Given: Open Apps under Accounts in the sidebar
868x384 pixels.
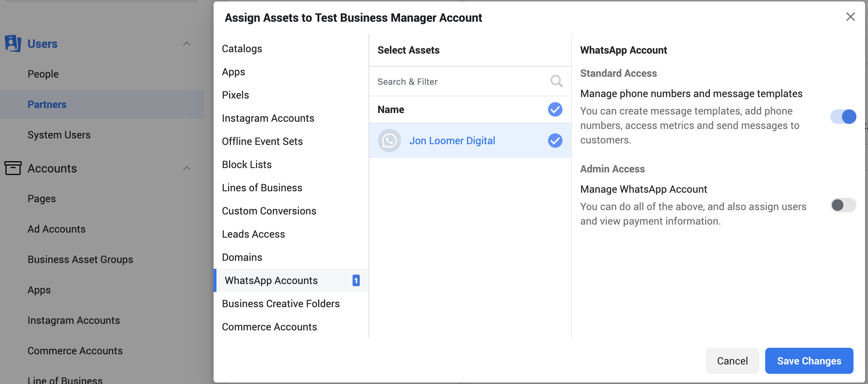Looking at the screenshot, I should tap(39, 290).
